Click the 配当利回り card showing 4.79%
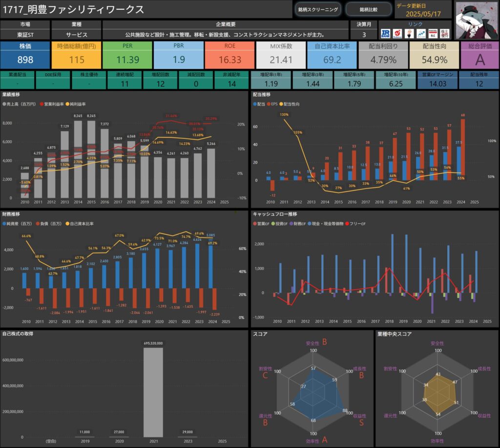 [383, 55]
